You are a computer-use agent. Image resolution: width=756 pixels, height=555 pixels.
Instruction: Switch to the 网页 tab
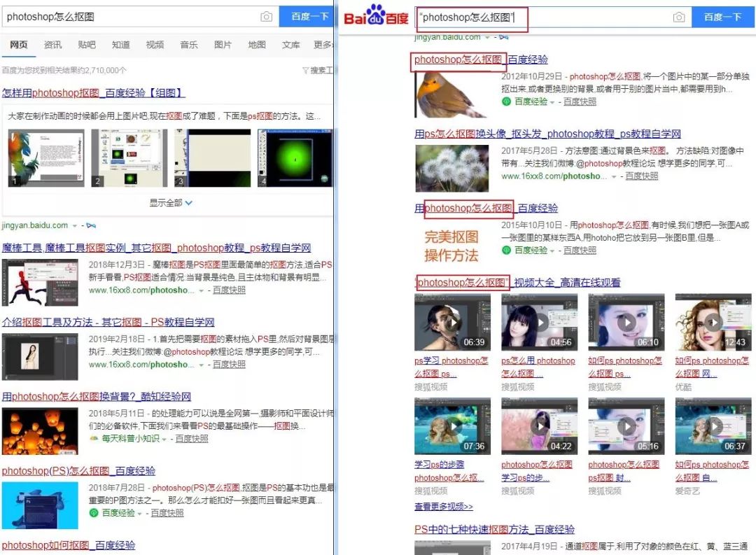(x=19, y=45)
